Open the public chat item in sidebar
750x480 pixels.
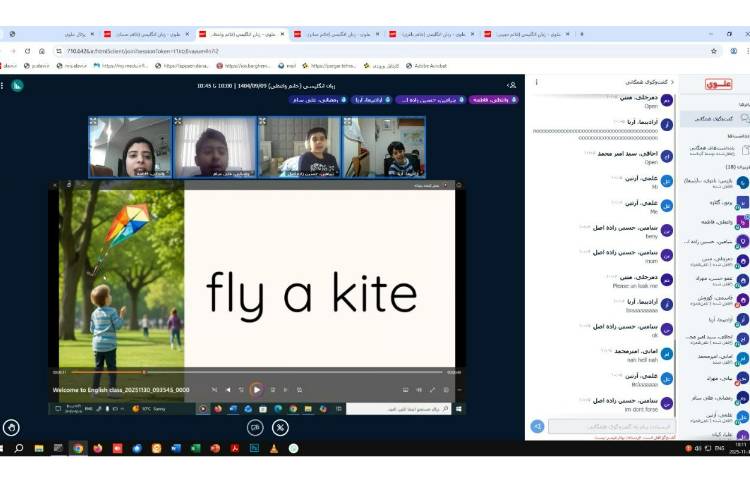pyautogui.click(x=715, y=118)
